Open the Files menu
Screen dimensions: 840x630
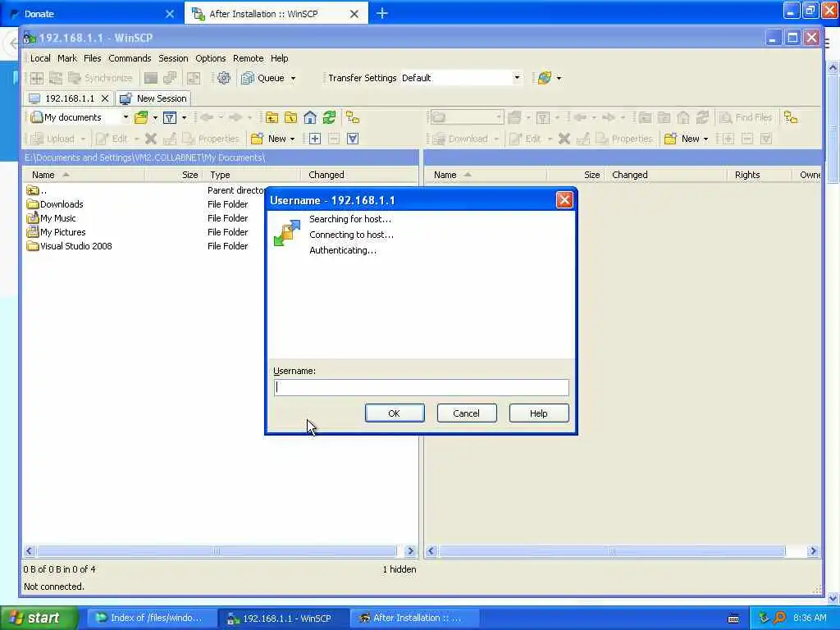(92, 58)
